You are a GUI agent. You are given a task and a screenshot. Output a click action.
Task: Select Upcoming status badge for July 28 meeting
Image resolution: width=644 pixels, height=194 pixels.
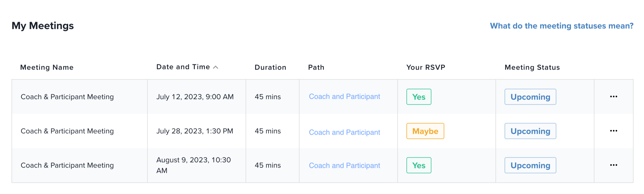[530, 131]
